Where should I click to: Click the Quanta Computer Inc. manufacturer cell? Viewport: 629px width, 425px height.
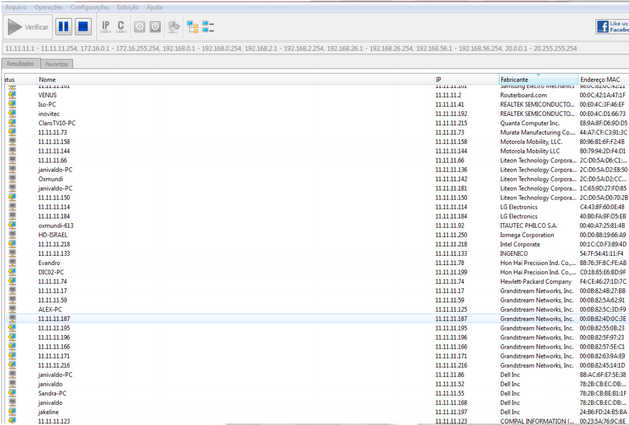point(530,123)
